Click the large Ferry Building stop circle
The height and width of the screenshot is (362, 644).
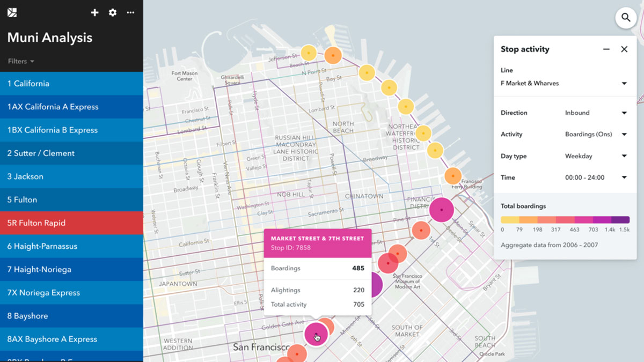pyautogui.click(x=441, y=210)
